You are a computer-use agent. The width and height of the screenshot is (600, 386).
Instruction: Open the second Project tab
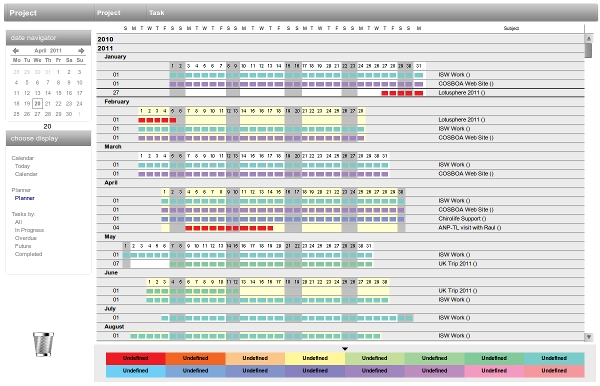(109, 13)
